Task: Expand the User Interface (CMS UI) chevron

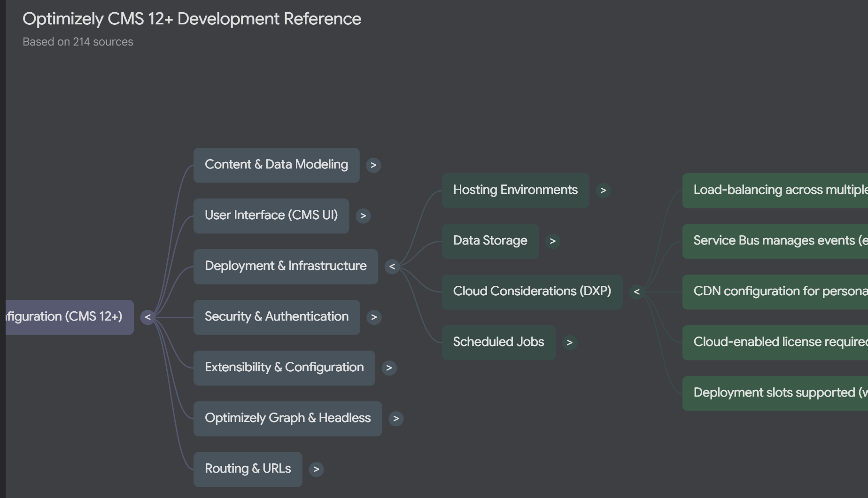Action: tap(363, 216)
